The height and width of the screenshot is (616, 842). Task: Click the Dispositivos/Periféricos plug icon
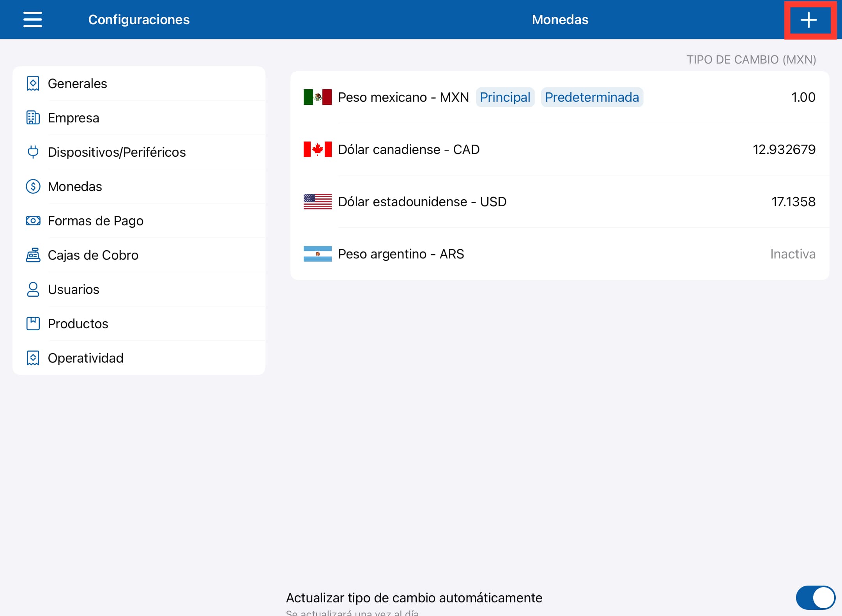[x=33, y=152]
